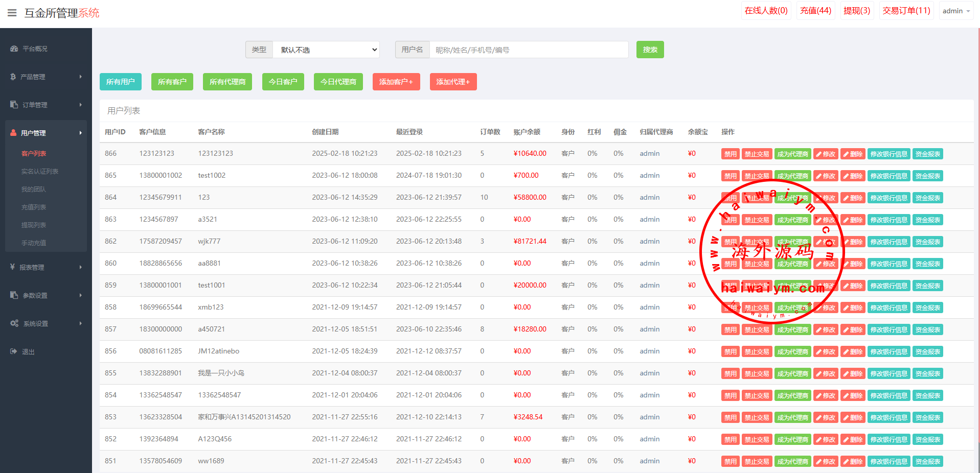Click the file icon beside 参数设置
This screenshot has height=473, width=980.
[14, 295]
